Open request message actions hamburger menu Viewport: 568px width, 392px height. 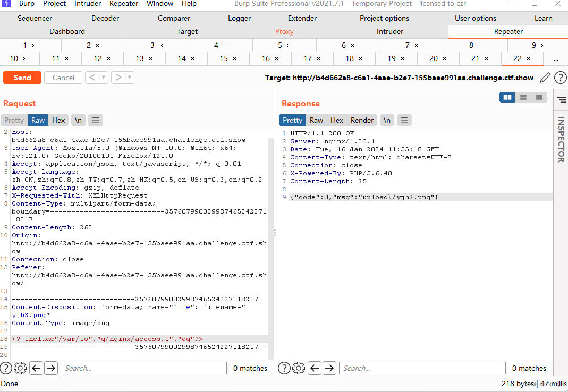(96, 120)
